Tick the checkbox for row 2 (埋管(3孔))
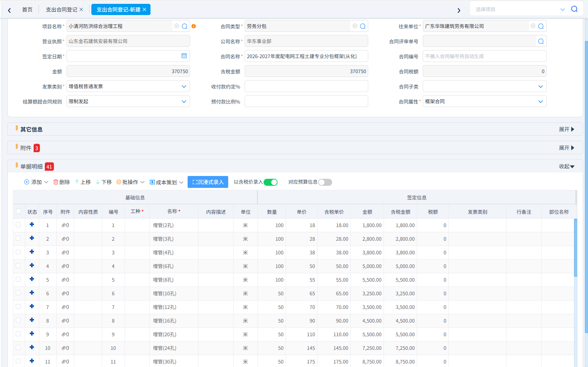Viewport: 588px width, 367px height. (x=18, y=238)
